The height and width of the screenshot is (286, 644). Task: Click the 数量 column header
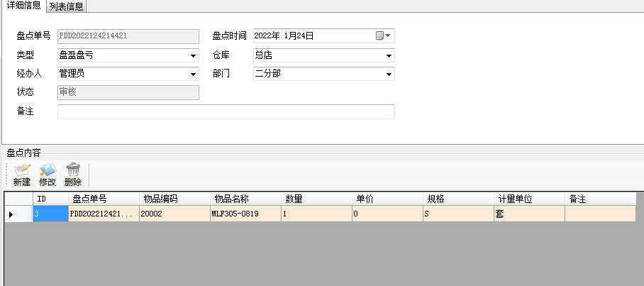tap(316, 199)
